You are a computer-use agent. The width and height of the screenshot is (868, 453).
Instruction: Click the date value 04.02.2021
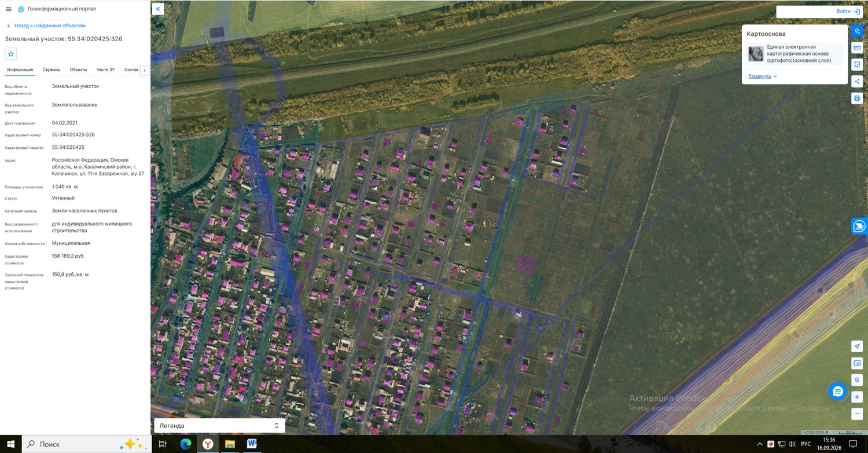pos(65,123)
